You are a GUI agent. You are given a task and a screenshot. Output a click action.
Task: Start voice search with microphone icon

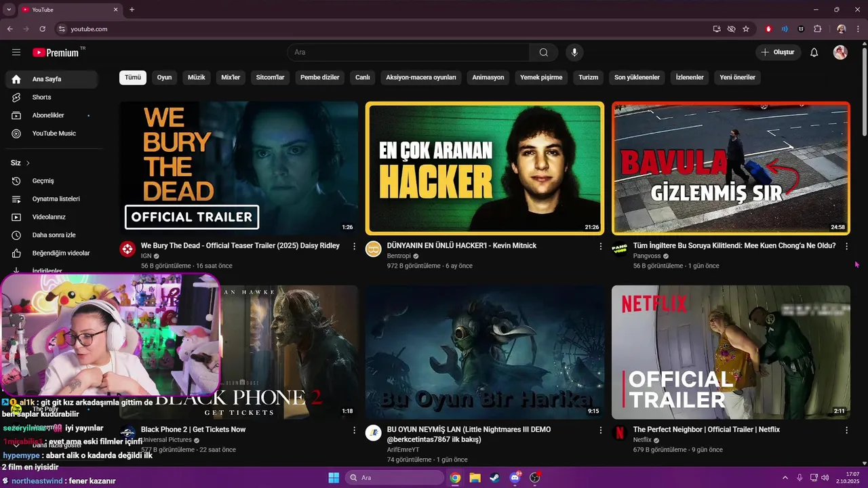[574, 52]
